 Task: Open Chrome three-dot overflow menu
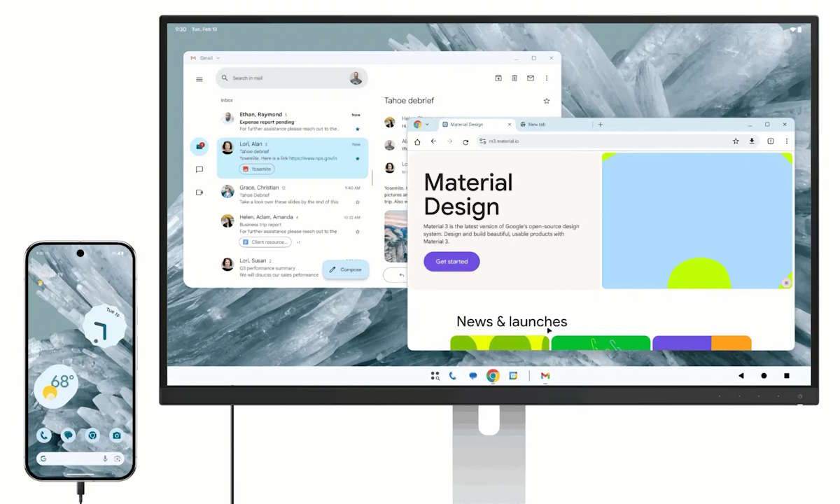[787, 141]
